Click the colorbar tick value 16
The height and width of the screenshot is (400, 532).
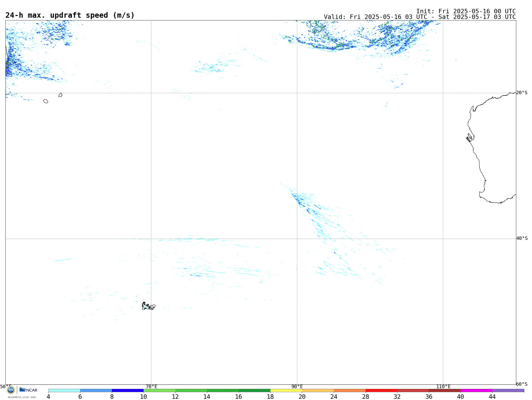[239, 397]
